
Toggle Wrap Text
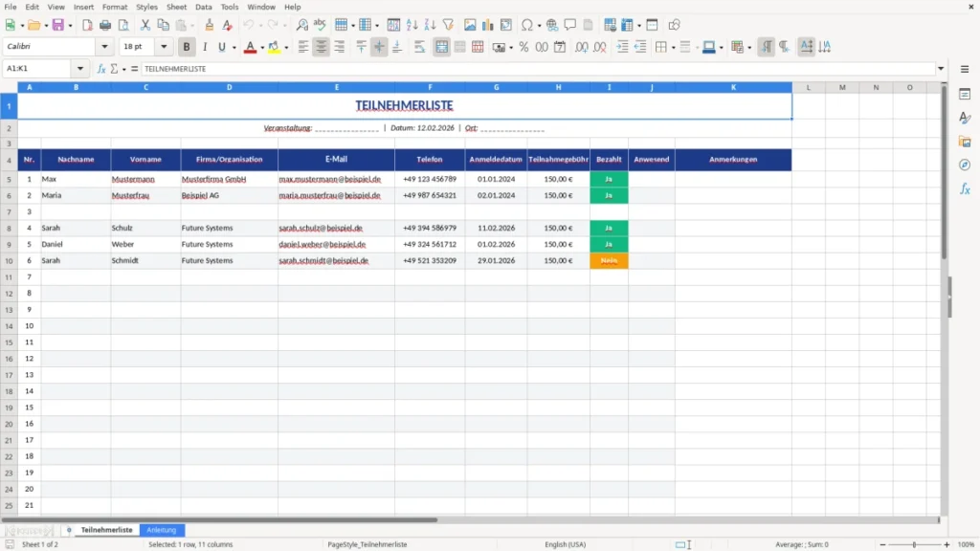pyautogui.click(x=419, y=47)
